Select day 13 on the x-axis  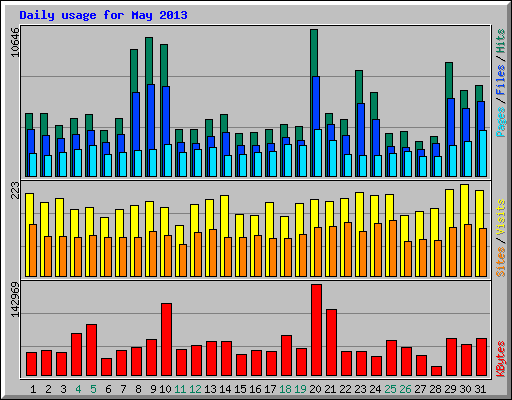click(210, 389)
